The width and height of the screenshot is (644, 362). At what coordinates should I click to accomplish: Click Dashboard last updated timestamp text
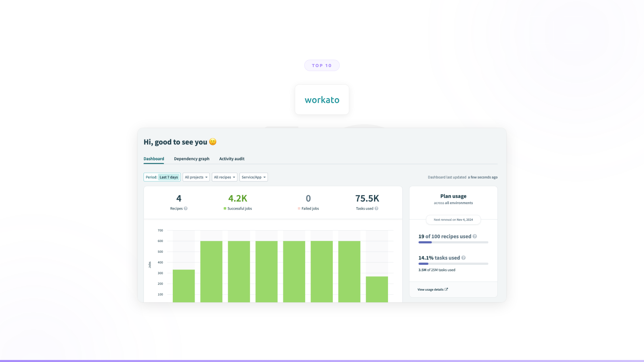pyautogui.click(x=463, y=177)
